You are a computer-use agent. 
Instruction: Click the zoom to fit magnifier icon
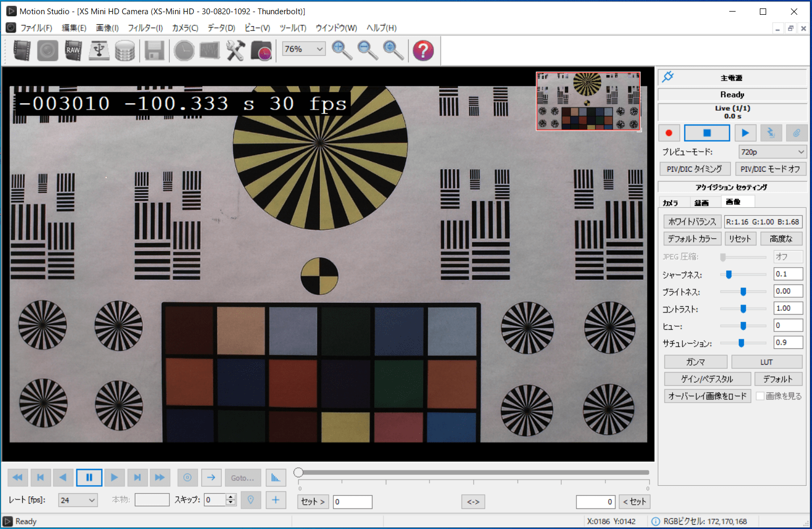(x=393, y=50)
